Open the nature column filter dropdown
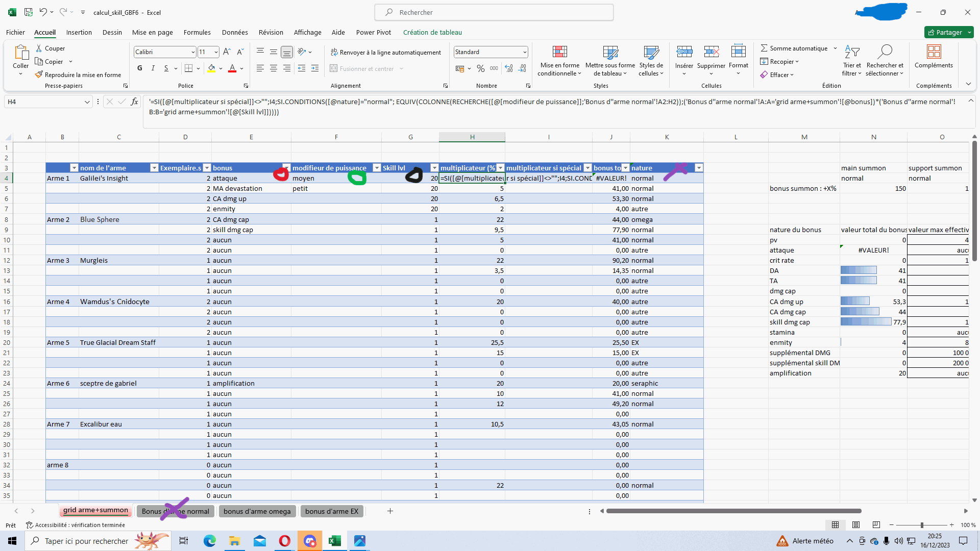Image resolution: width=980 pixels, height=551 pixels. pyautogui.click(x=699, y=168)
